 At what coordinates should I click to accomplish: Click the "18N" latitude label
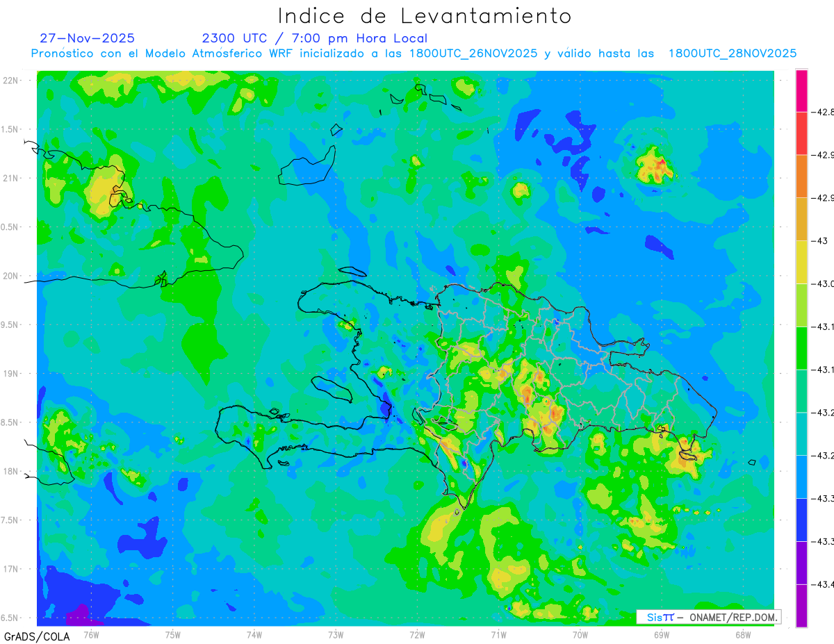click(x=11, y=472)
